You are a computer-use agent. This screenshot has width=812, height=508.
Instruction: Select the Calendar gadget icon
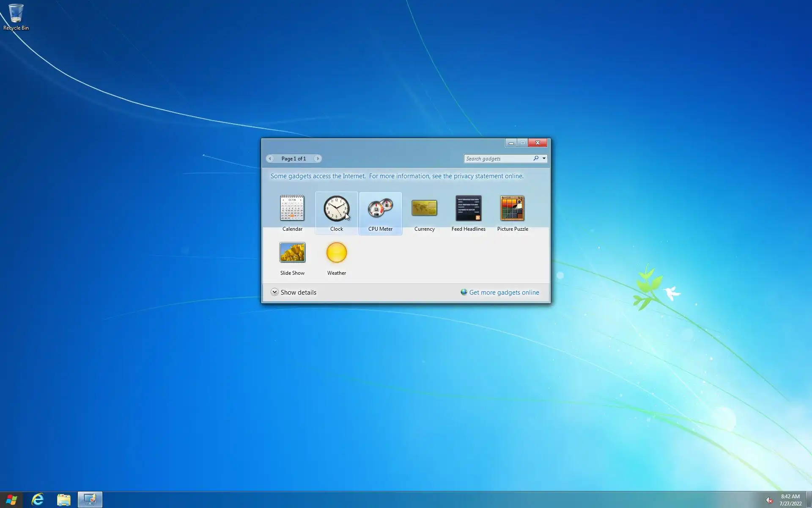292,208
